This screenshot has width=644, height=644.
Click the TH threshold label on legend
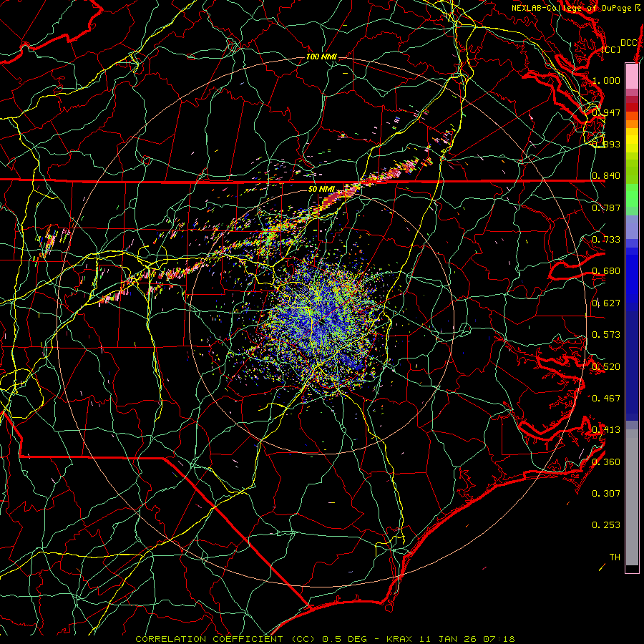pos(615,557)
